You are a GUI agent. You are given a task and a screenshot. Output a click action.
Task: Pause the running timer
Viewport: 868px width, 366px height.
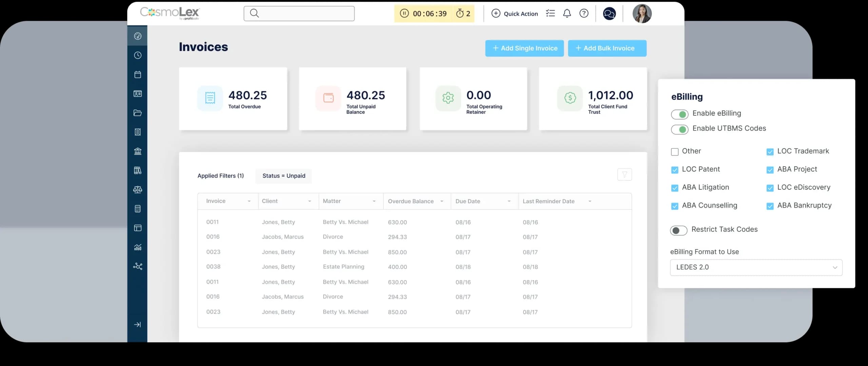[x=404, y=14]
